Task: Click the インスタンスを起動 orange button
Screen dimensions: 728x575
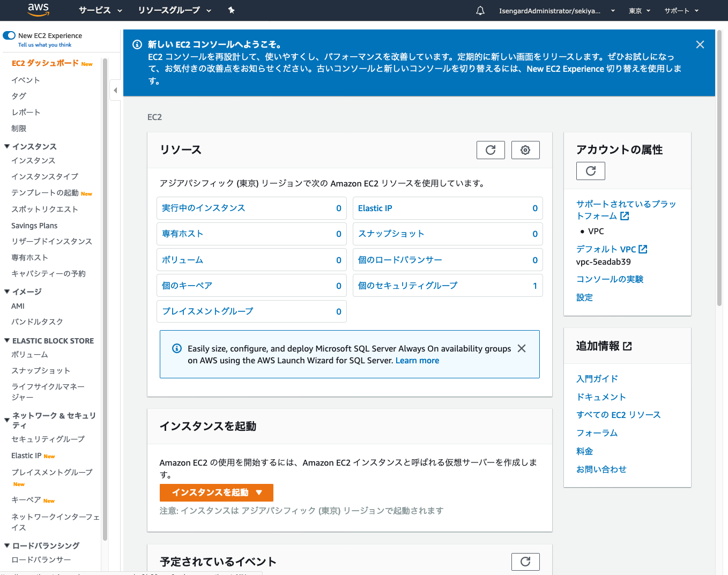Action: (x=217, y=492)
